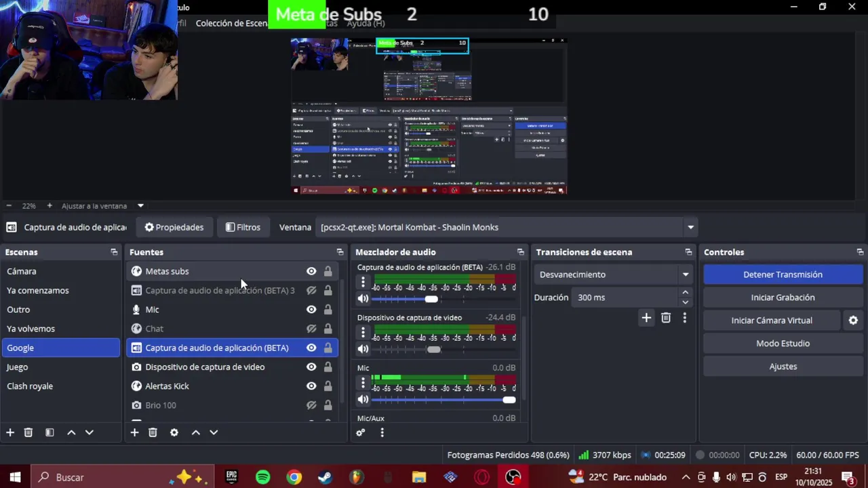
Task: Click the Duración 300 ms input field
Action: [625, 298]
